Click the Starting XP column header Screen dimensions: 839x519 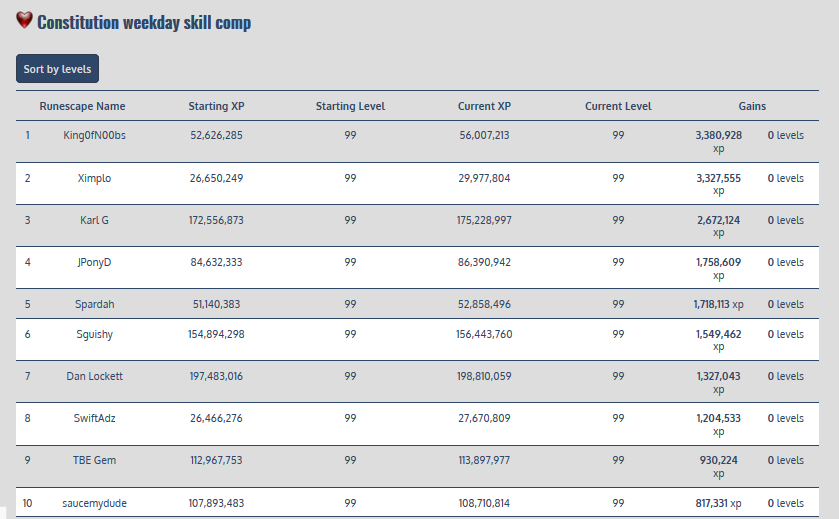pos(216,106)
